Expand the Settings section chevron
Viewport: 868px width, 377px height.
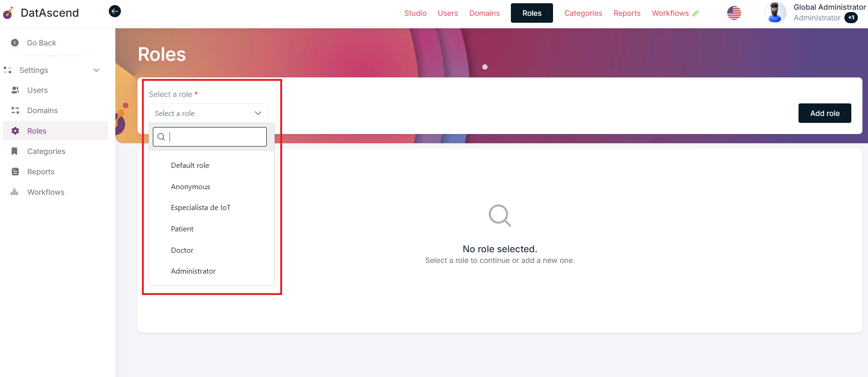point(96,70)
